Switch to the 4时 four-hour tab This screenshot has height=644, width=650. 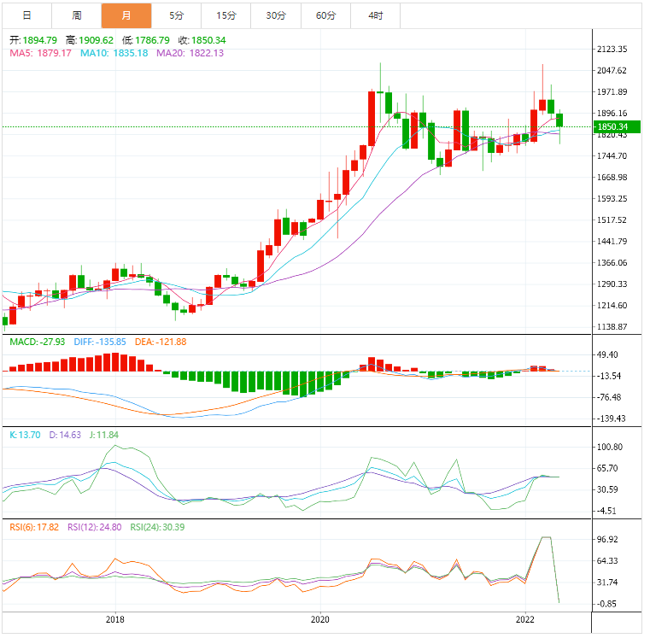[x=375, y=15]
